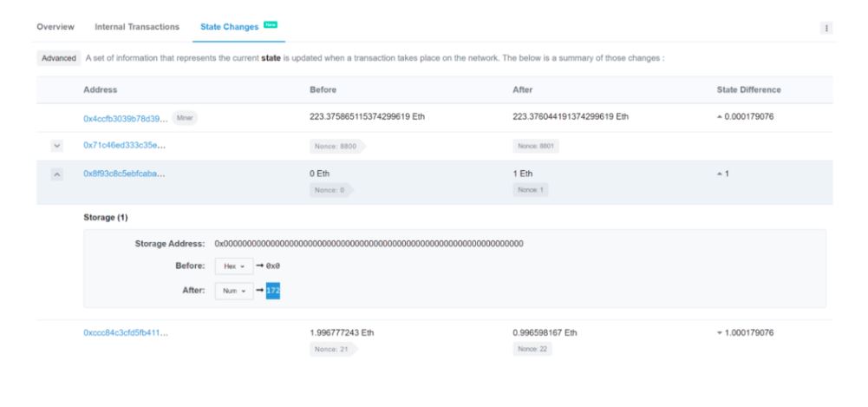
Task: Click the New badge beside State Changes
Action: pyautogui.click(x=271, y=24)
